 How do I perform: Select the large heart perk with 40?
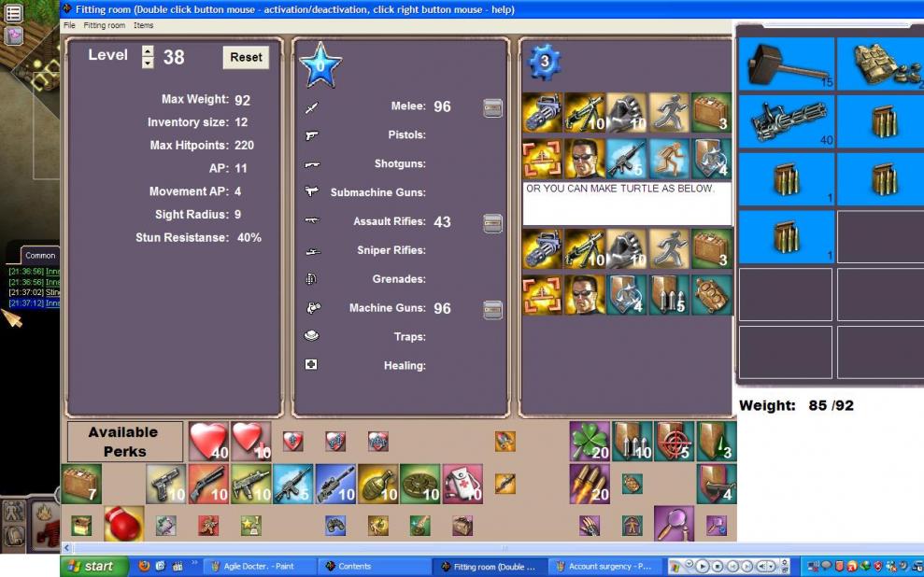[x=208, y=441]
